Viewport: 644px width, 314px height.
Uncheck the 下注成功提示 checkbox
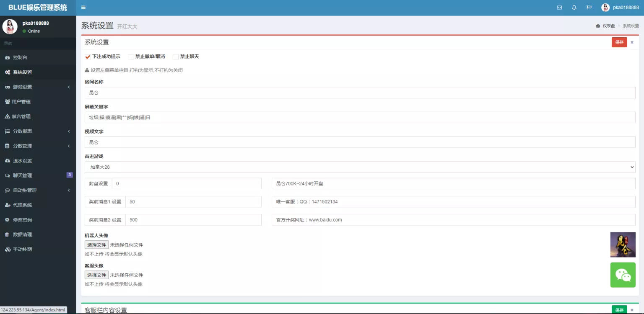pyautogui.click(x=88, y=57)
